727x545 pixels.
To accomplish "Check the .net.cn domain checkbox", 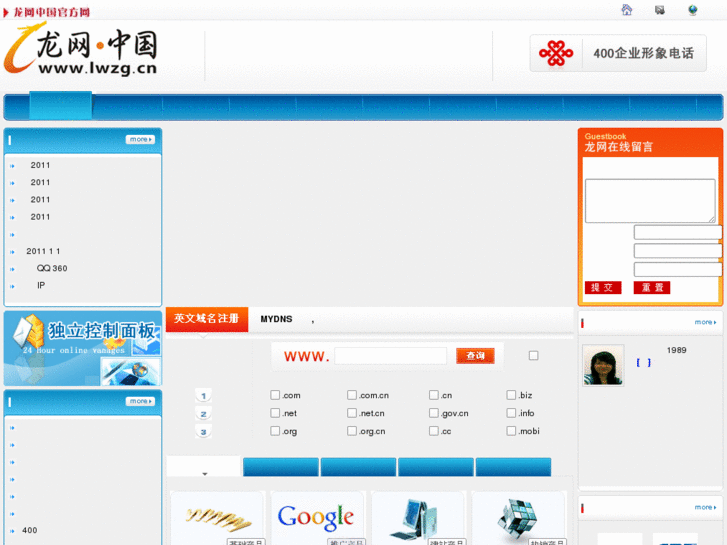I will click(352, 413).
